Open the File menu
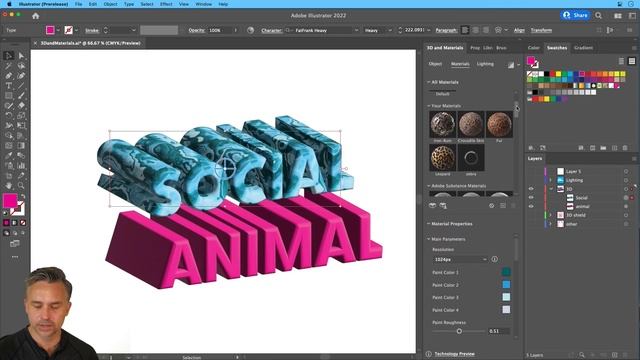Viewport: 640px width, 360px height. point(78,4)
